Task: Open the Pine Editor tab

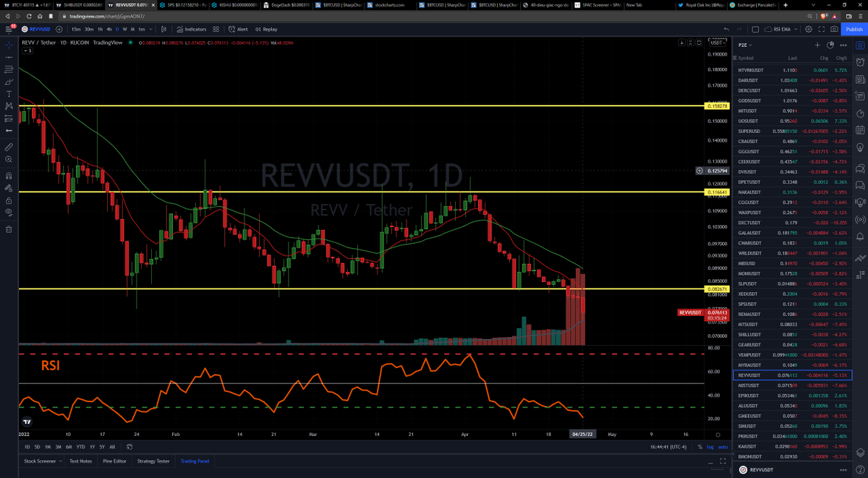Action: 113,461
